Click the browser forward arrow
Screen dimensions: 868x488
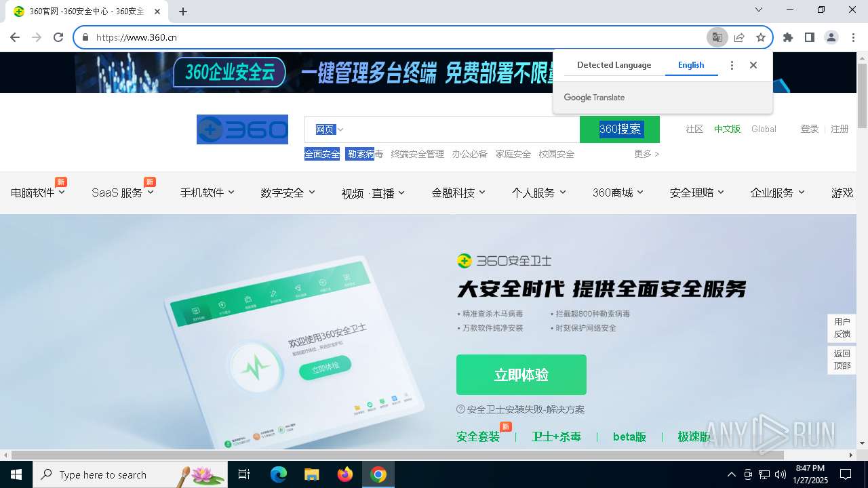37,37
